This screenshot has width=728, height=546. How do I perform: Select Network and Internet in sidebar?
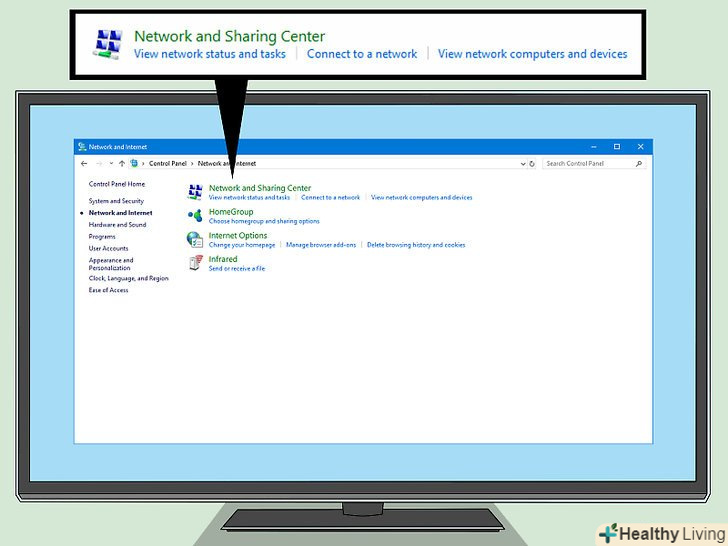point(120,213)
